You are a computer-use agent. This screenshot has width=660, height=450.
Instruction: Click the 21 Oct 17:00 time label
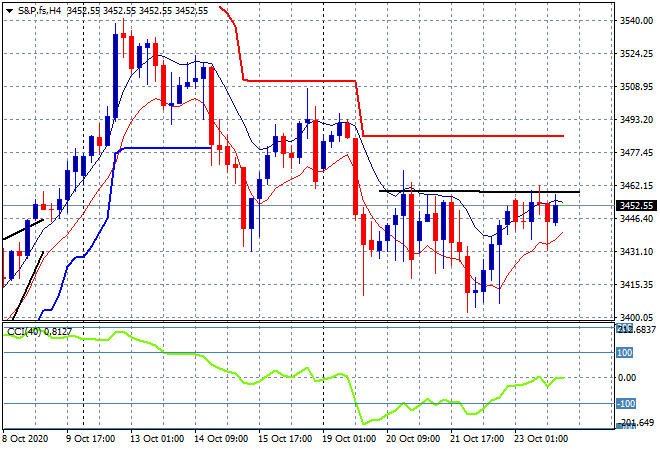[x=477, y=439]
